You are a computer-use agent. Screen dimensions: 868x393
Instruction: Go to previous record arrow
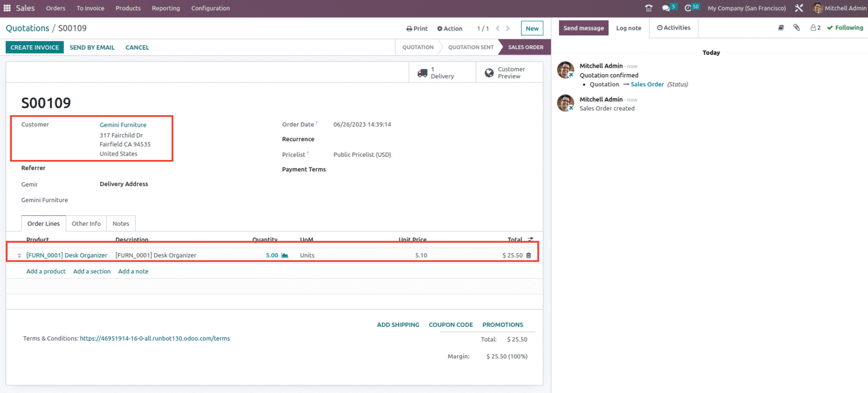pyautogui.click(x=497, y=28)
